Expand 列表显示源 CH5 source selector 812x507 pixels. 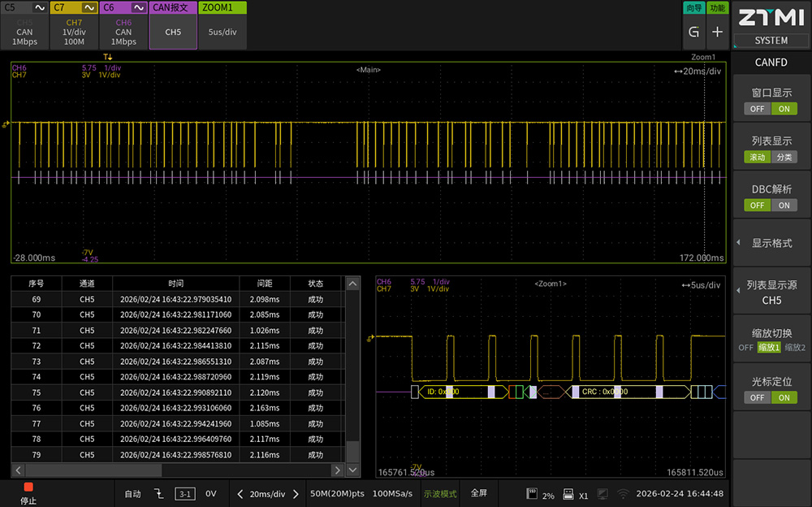[771, 292]
